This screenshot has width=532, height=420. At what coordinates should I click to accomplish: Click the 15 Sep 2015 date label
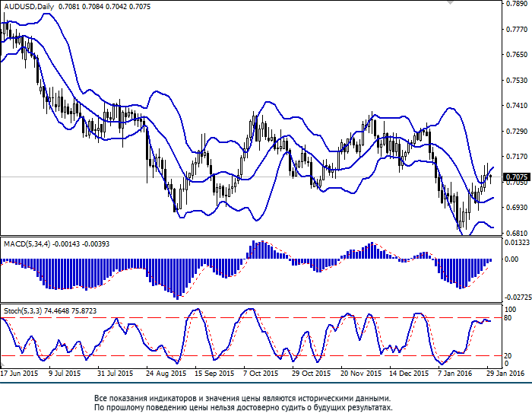[x=214, y=373]
